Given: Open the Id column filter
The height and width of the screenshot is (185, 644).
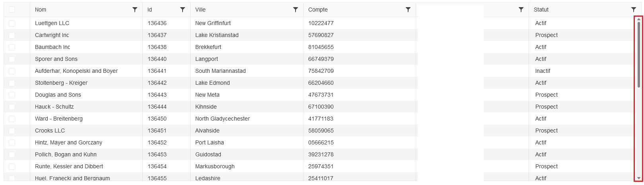Looking at the screenshot, I should tap(183, 10).
